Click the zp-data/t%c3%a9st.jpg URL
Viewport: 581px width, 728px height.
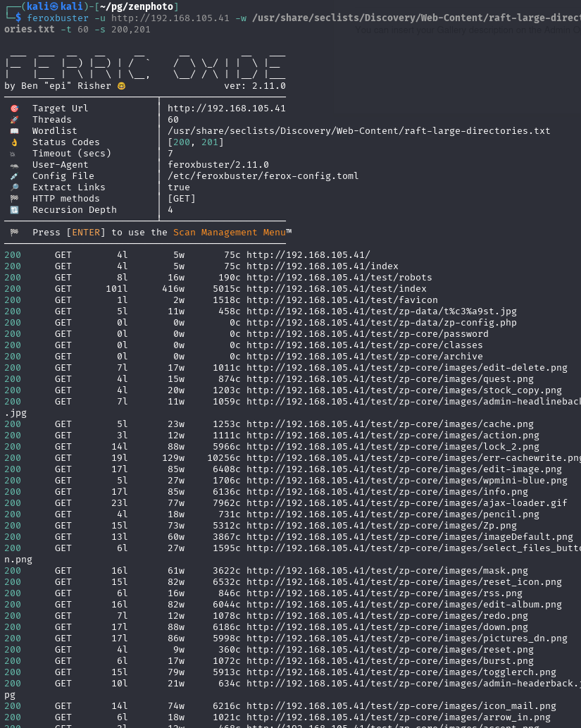[x=382, y=311]
